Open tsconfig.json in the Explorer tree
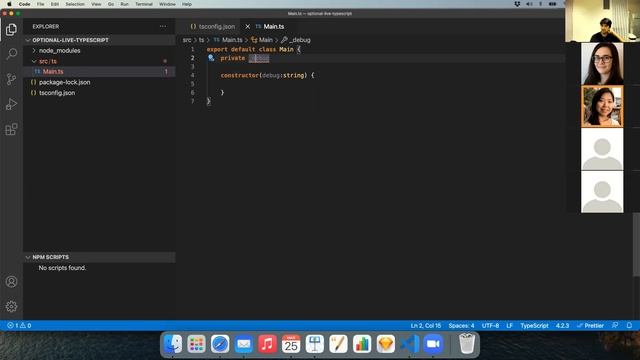Screen dimensions: 640x360 click(x=100, y=93)
